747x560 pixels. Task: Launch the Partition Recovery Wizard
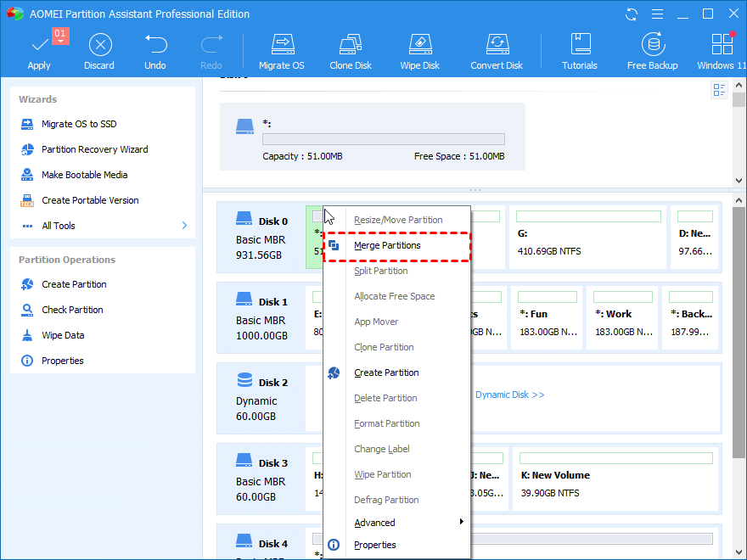94,149
